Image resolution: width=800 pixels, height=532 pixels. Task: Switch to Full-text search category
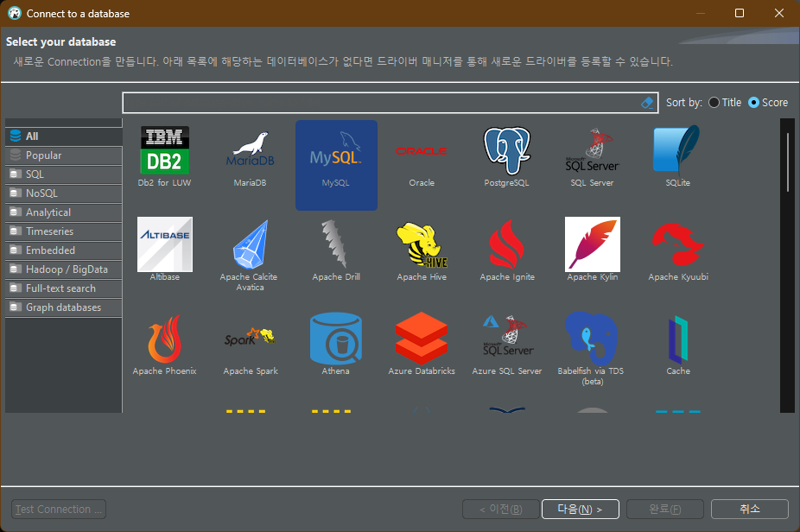64,288
